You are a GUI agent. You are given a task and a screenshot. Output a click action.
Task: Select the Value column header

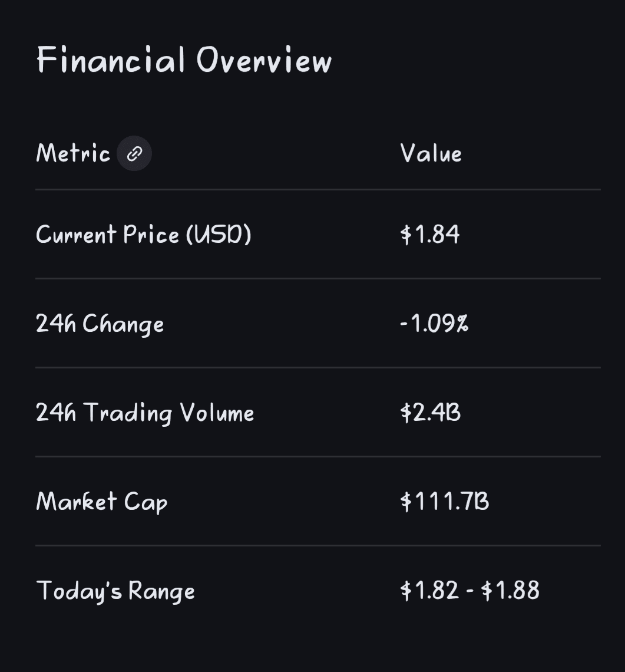click(431, 154)
